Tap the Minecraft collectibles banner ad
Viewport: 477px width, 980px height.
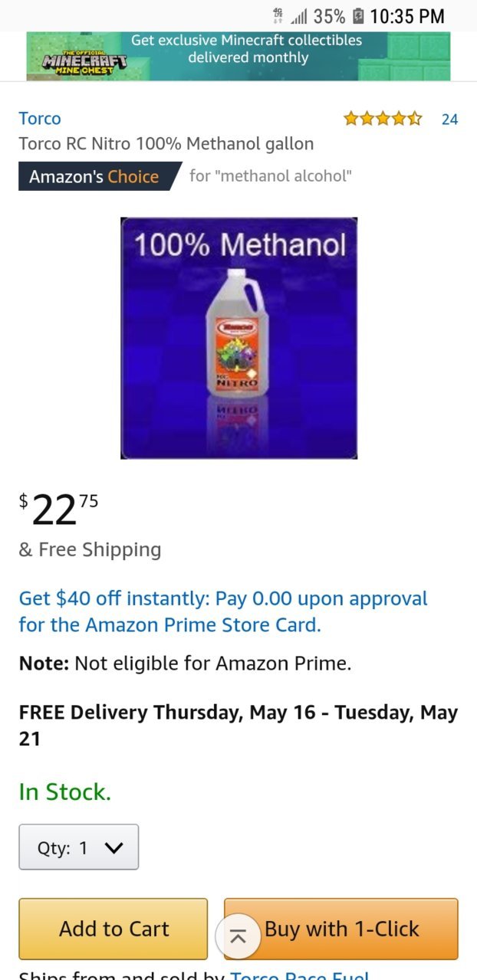point(238,56)
